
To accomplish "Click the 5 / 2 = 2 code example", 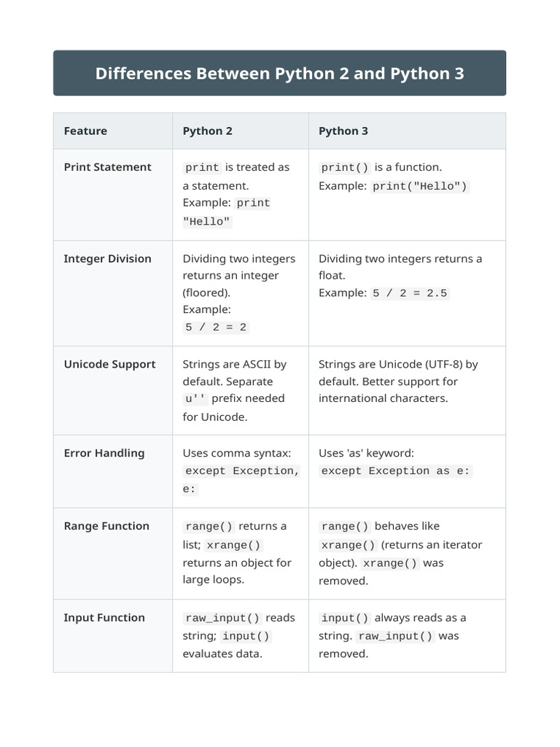I will pos(216,328).
